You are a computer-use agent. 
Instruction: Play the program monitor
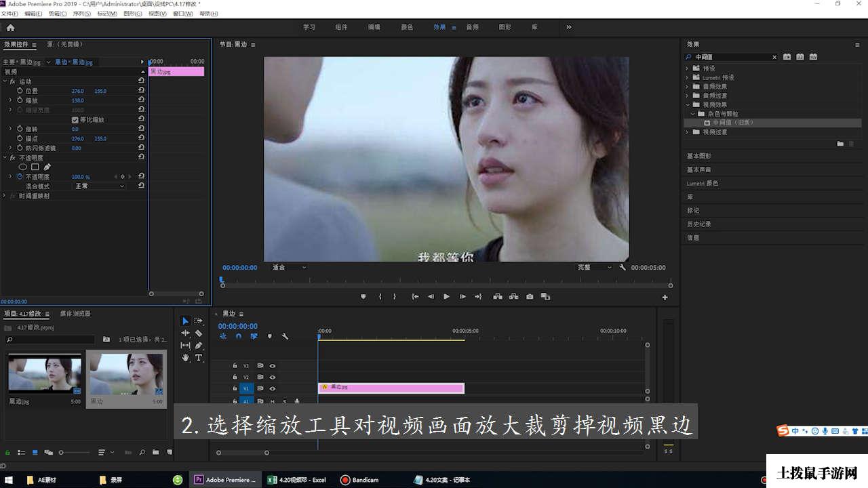tap(446, 297)
